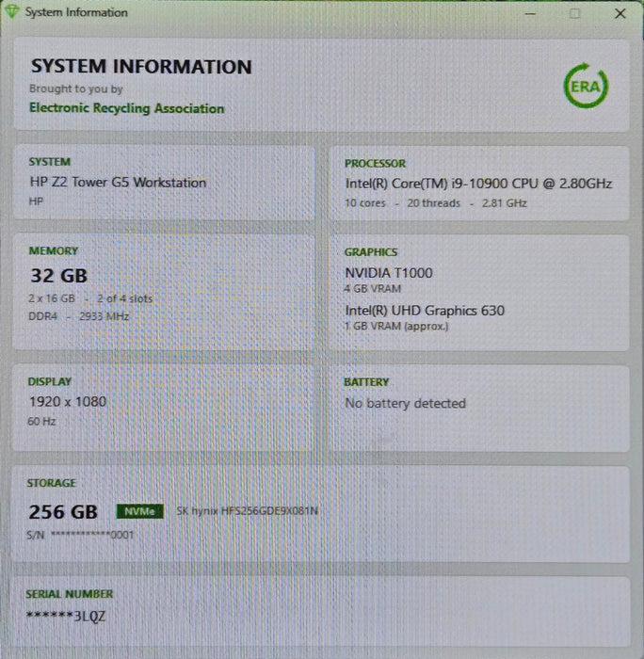644x659 pixels.
Task: Select the '32 GB' memory total
Action: pyautogui.click(x=59, y=276)
